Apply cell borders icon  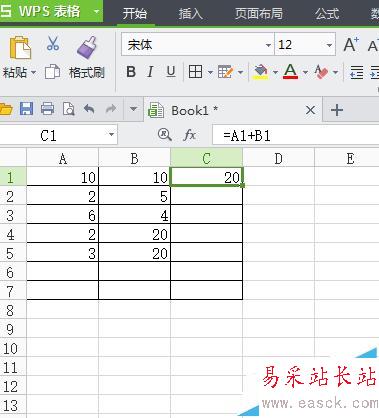pos(195,71)
